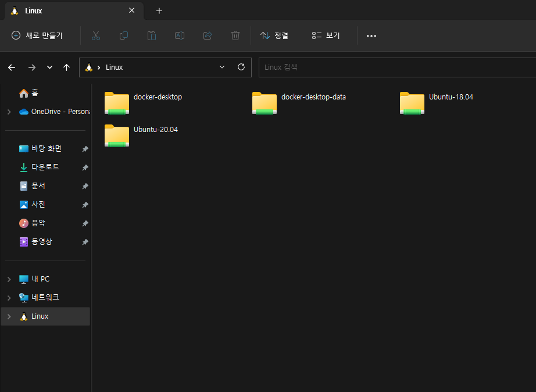Expand the address bar history dropdown

(x=222, y=67)
